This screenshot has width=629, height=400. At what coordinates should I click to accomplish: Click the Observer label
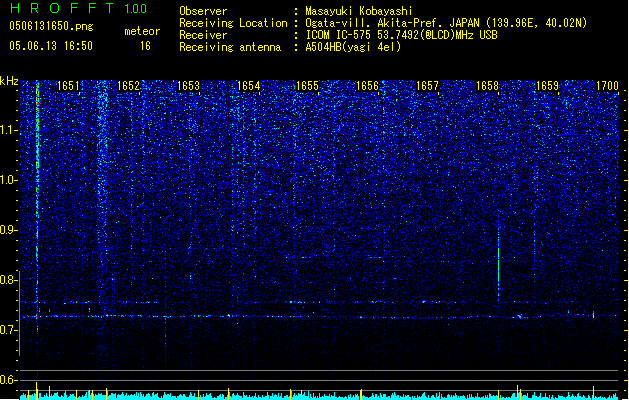tap(203, 11)
